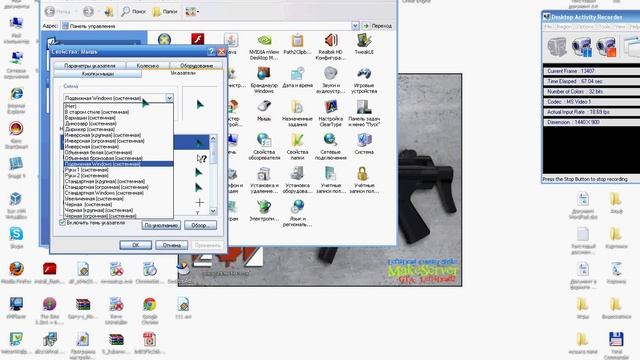Open the NVIDIA nView Desktop Manager icon
This screenshot has height=360, width=640.
pyautogui.click(x=264, y=47)
